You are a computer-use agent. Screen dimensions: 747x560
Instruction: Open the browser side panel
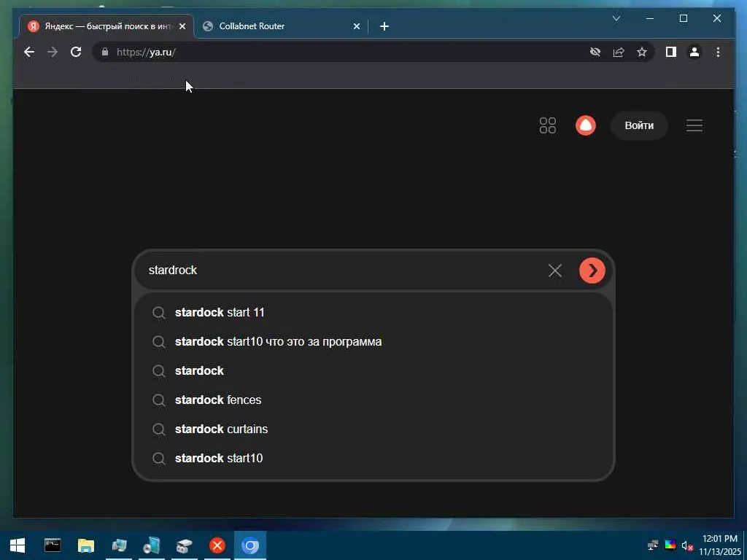[x=671, y=52]
